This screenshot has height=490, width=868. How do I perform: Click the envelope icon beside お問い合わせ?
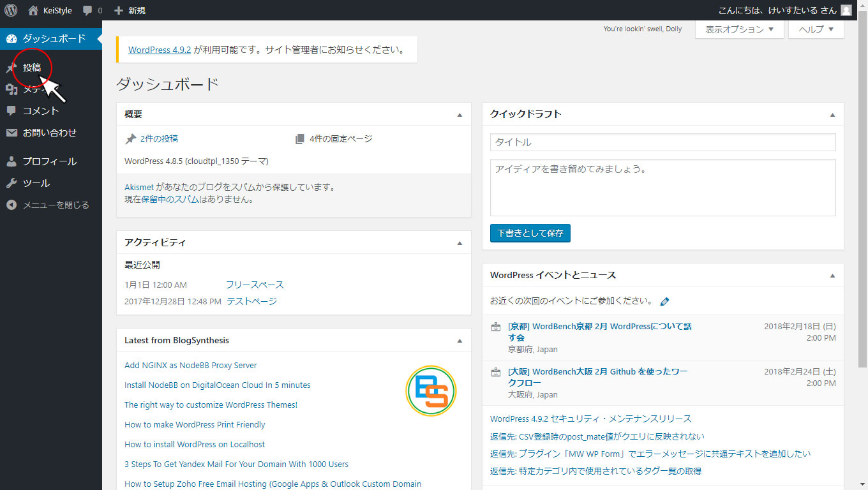click(11, 133)
